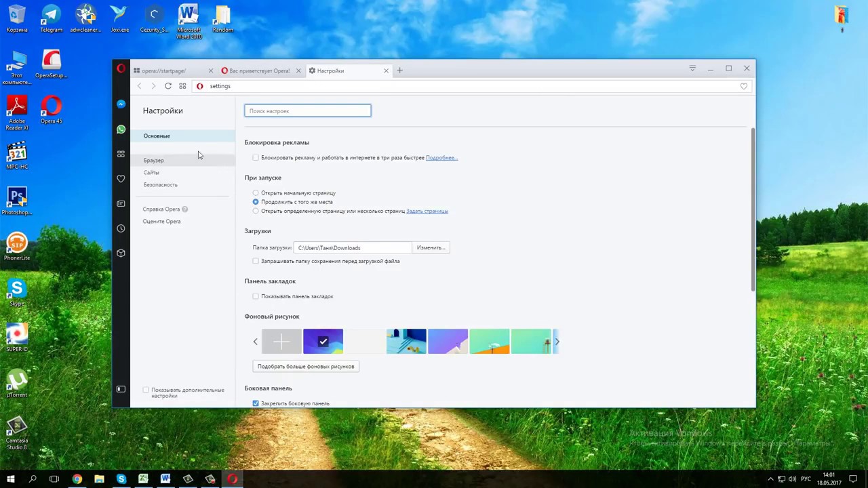Show hidden tray icons chevron
Screen dimensions: 868x488
pyautogui.click(x=770, y=479)
